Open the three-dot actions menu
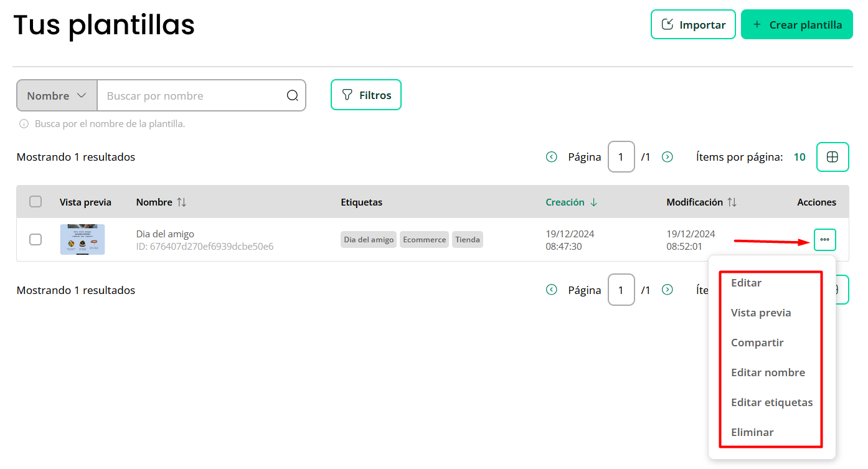868x469 pixels. click(824, 240)
